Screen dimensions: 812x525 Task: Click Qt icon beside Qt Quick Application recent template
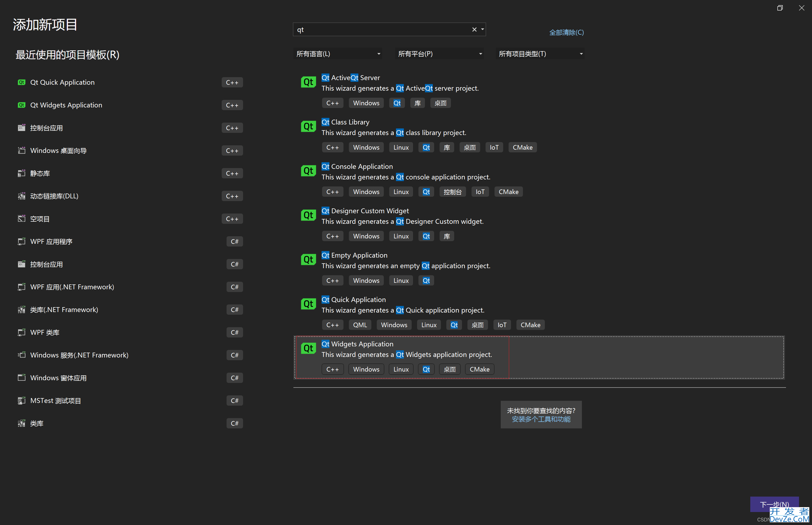coord(21,82)
